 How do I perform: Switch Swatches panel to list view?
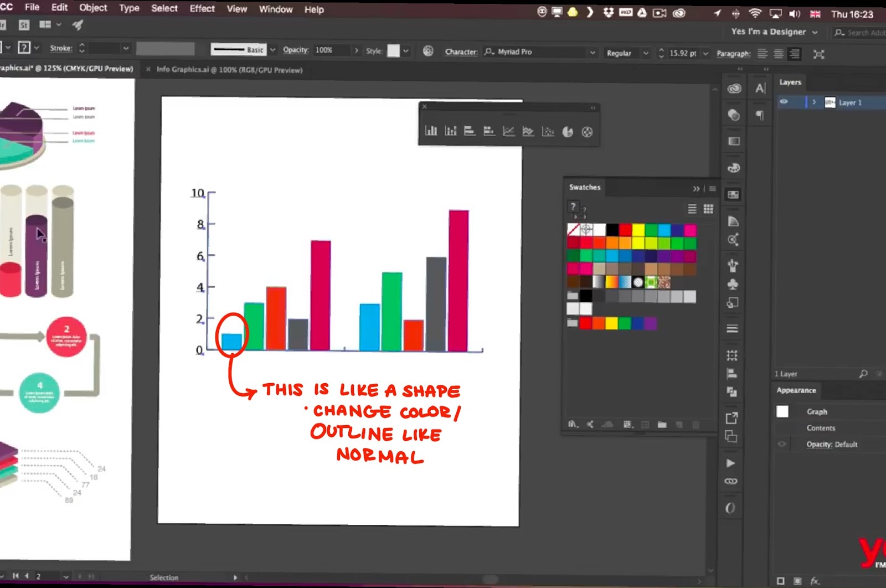pyautogui.click(x=692, y=209)
